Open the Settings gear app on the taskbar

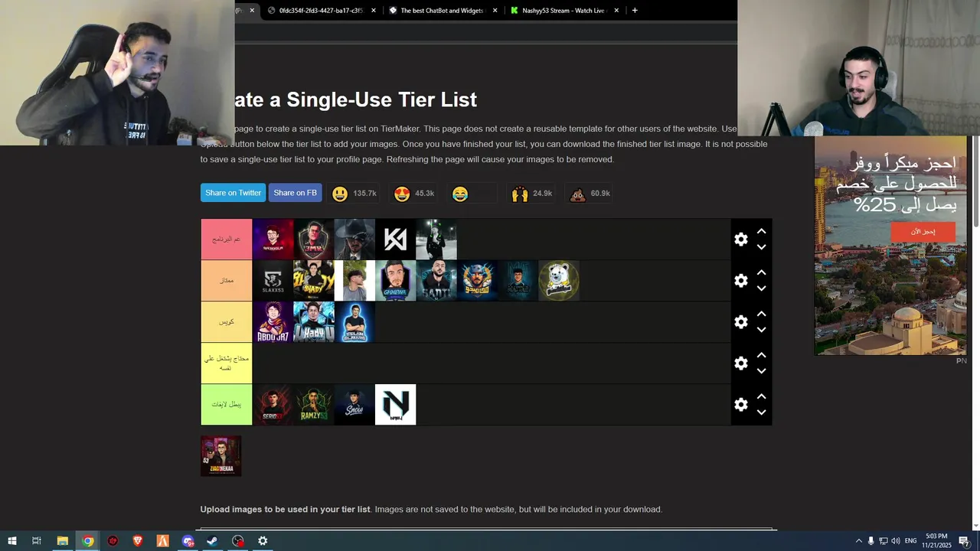pos(263,541)
